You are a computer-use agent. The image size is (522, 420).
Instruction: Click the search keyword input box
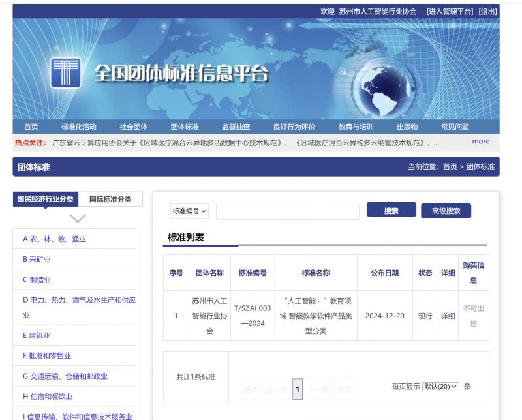pyautogui.click(x=288, y=211)
